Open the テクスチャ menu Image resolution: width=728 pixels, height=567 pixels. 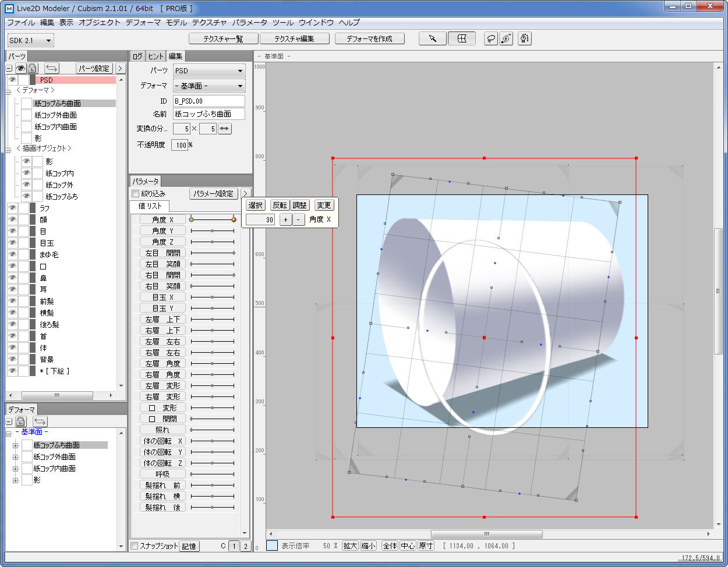pos(209,23)
